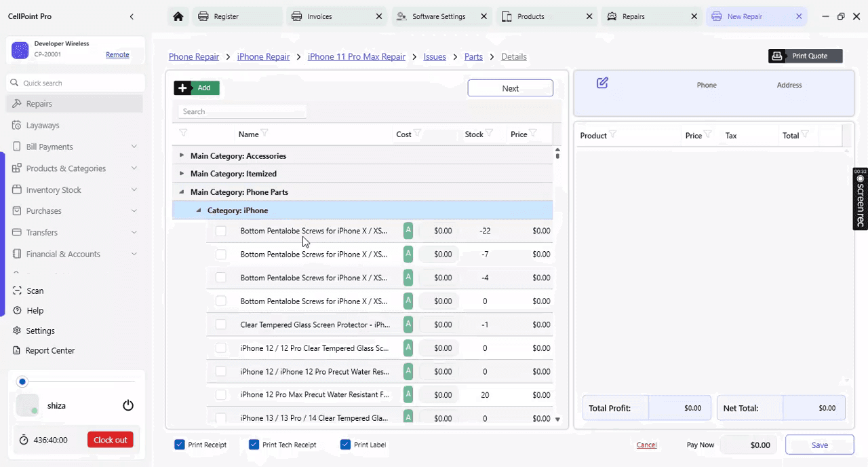868x467 pixels.
Task: Tick checkbox for first Bottom Pentalobe Screws row with stock -22
Action: click(221, 231)
